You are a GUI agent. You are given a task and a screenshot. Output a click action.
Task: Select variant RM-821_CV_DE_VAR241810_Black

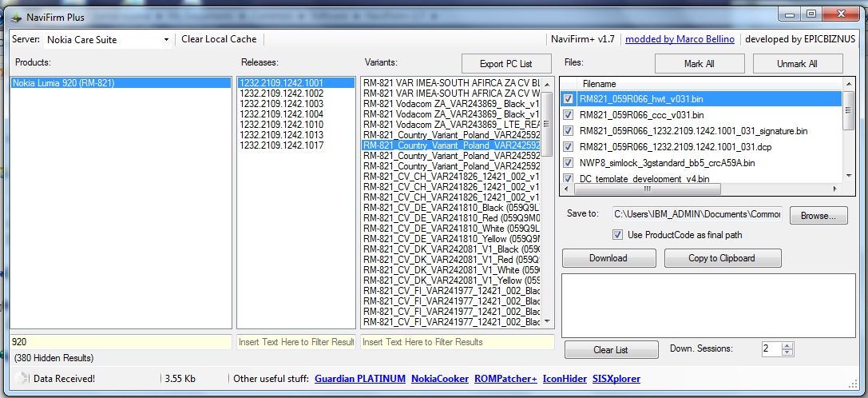451,207
